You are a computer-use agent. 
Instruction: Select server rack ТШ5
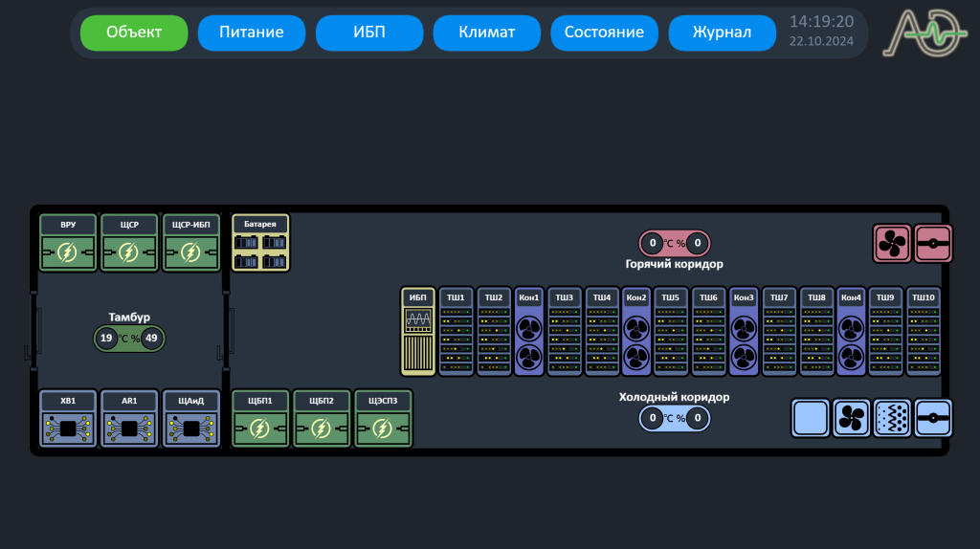671,332
